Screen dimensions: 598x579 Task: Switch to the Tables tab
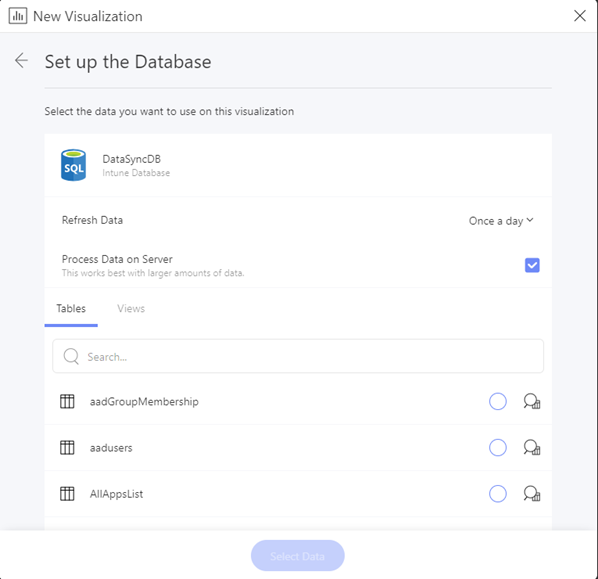71,309
